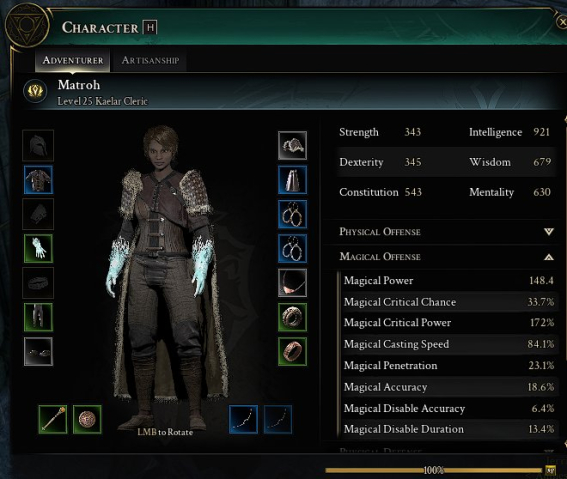567x479 pixels.
Task: Click the Magical Critical Chance stat row
Action: pos(448,302)
